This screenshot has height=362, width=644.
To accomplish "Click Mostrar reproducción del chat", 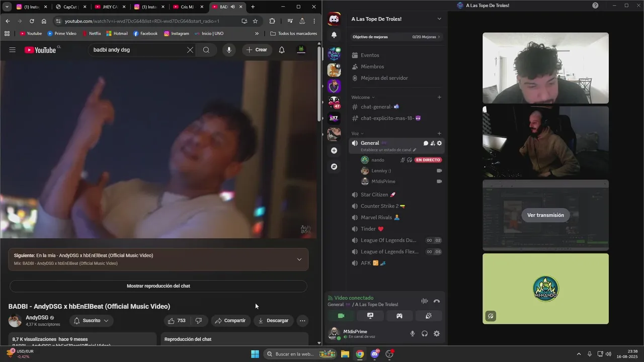I will click(x=158, y=286).
